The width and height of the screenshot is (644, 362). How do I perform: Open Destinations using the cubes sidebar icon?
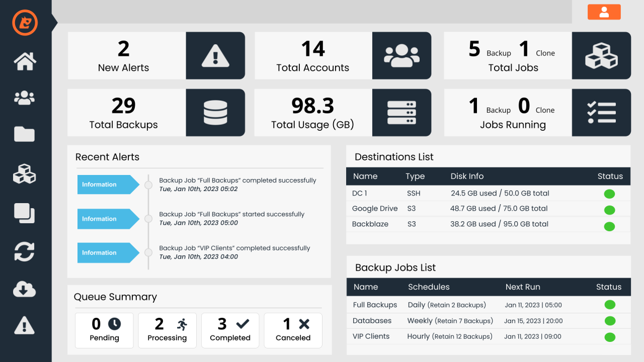tap(25, 174)
